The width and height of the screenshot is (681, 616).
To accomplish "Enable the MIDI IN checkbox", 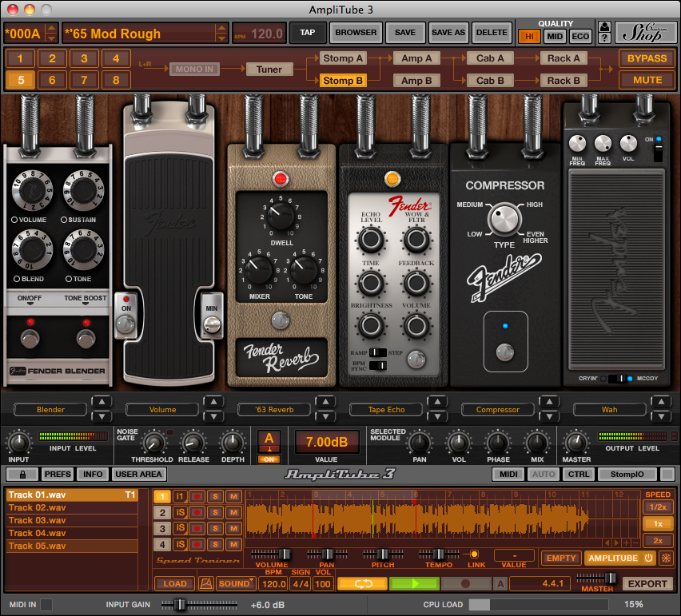I will (47, 604).
